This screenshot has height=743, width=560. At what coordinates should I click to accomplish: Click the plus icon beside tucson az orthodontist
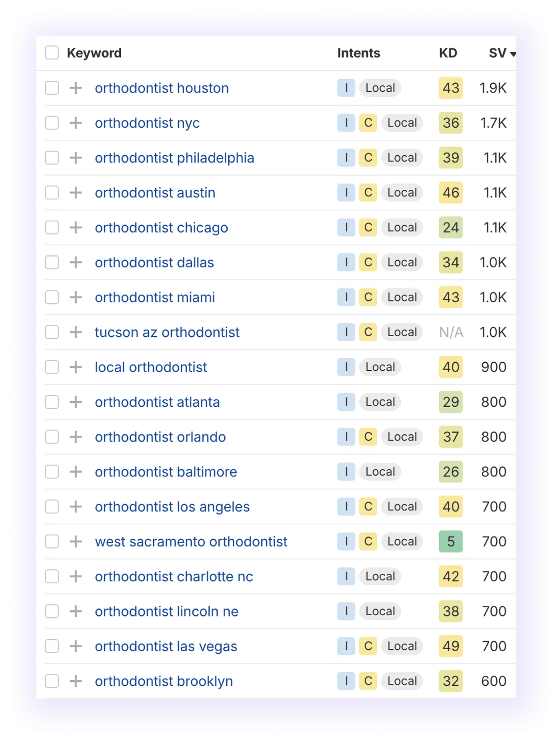point(75,332)
